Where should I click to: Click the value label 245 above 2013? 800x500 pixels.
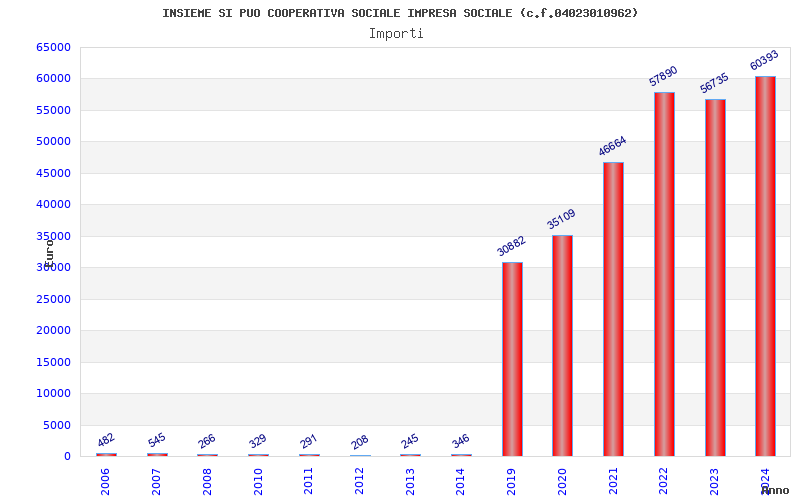click(x=410, y=441)
